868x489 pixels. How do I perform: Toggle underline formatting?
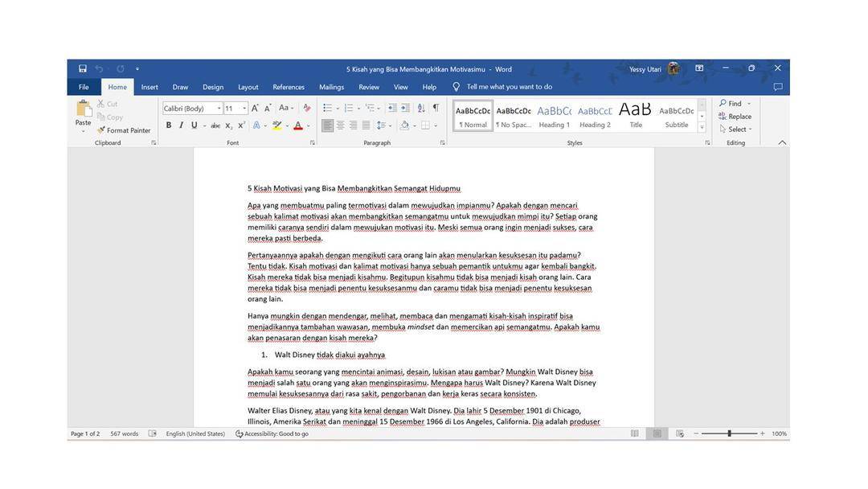pyautogui.click(x=194, y=125)
